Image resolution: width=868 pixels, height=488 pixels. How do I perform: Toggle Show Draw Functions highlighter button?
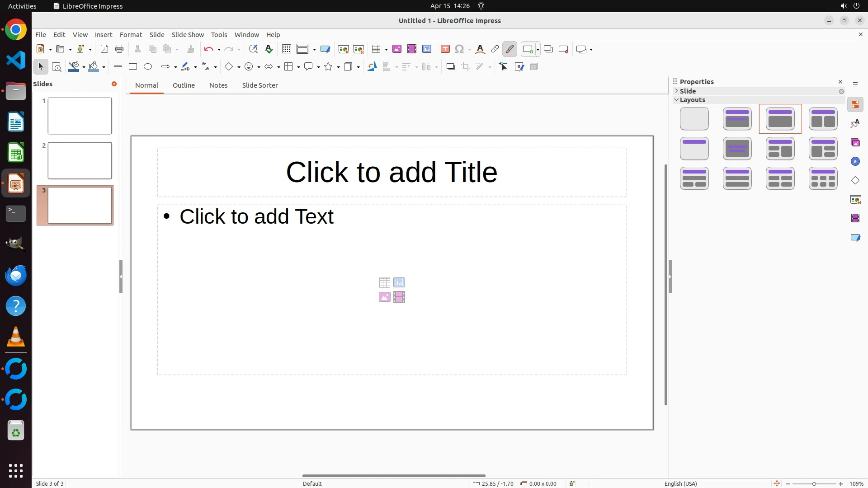coord(510,49)
